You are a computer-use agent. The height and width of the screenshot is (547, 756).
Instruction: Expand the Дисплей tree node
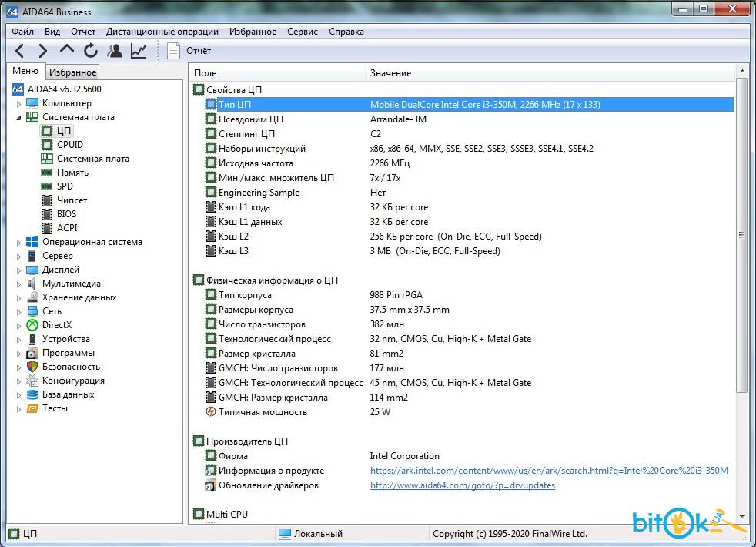pyautogui.click(x=18, y=270)
